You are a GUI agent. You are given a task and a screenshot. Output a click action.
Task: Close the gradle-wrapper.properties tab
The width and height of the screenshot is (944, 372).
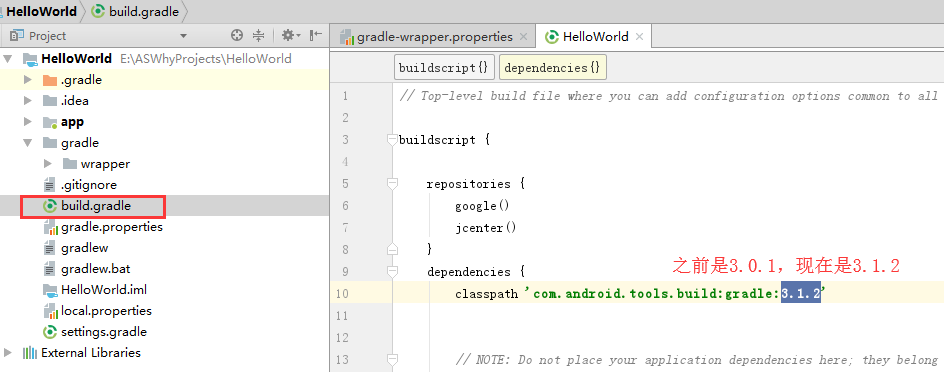pos(523,37)
